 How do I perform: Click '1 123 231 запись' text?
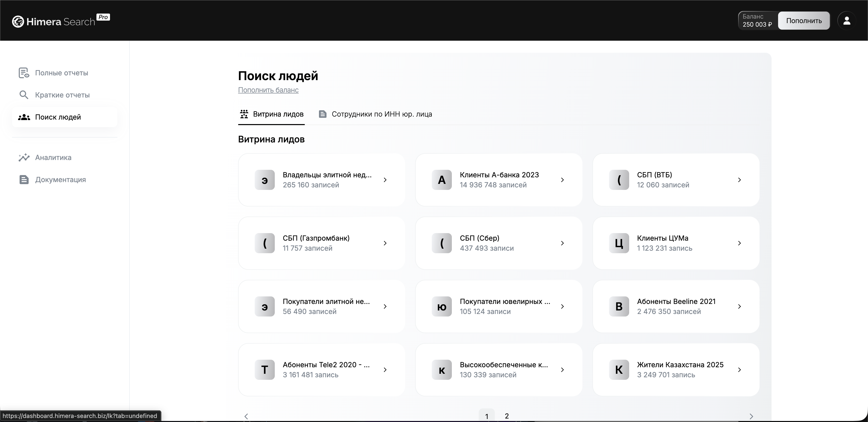coord(665,248)
